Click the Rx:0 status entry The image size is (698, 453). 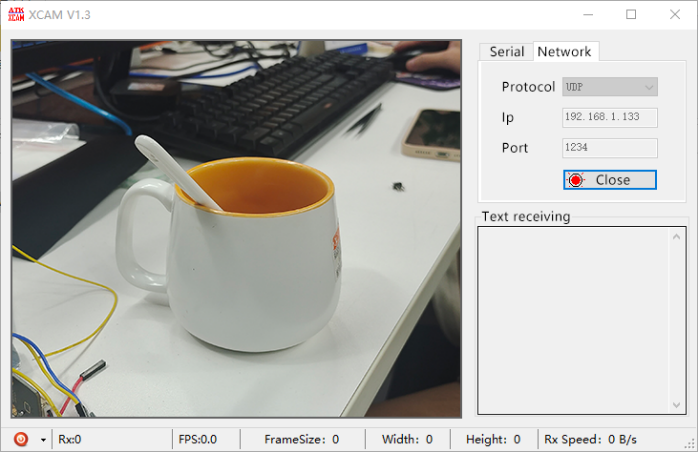tap(70, 440)
